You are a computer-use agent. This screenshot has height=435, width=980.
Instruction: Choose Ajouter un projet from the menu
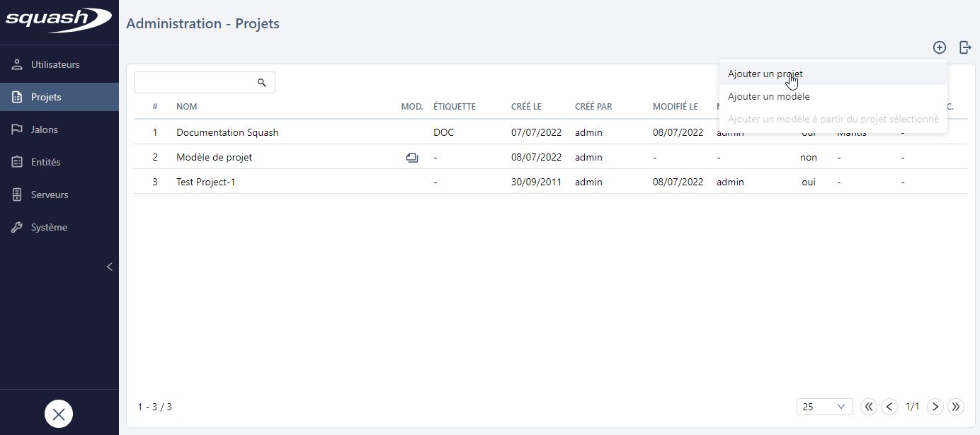(x=765, y=74)
